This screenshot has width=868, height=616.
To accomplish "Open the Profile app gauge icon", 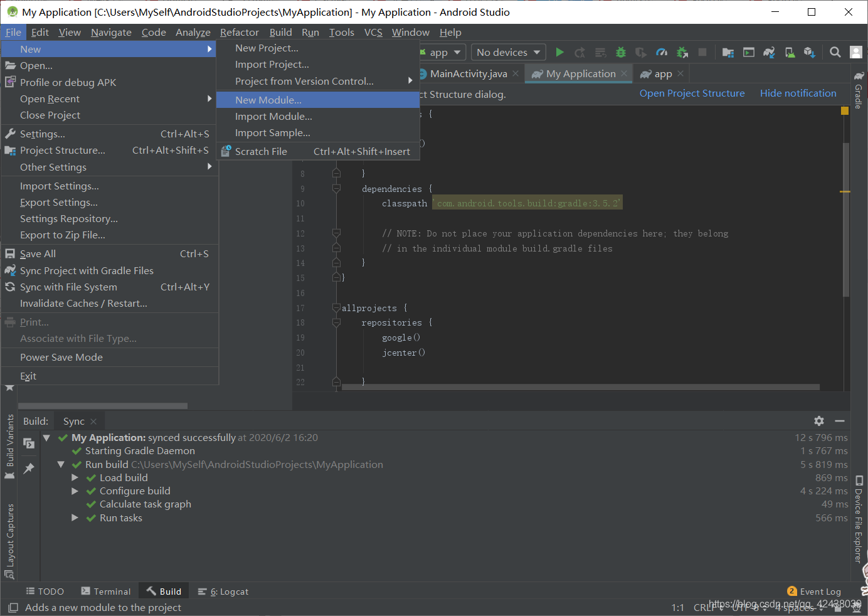I will point(661,53).
